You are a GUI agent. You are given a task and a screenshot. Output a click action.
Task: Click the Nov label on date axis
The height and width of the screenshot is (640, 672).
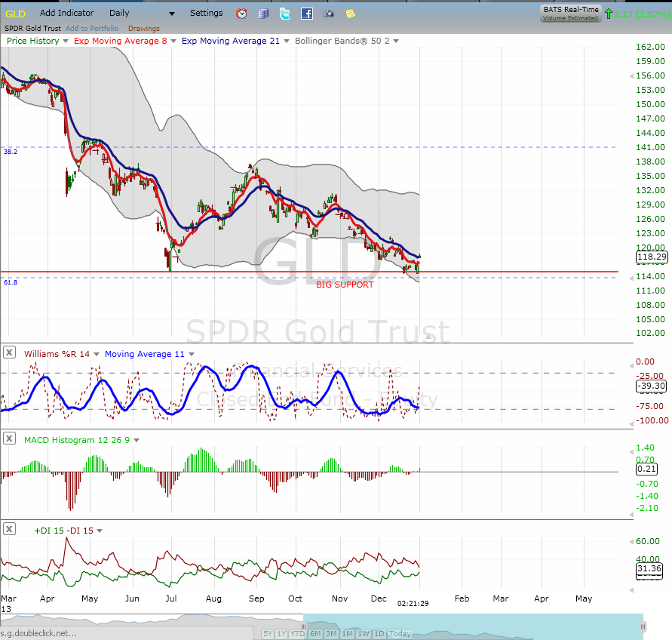click(340, 598)
